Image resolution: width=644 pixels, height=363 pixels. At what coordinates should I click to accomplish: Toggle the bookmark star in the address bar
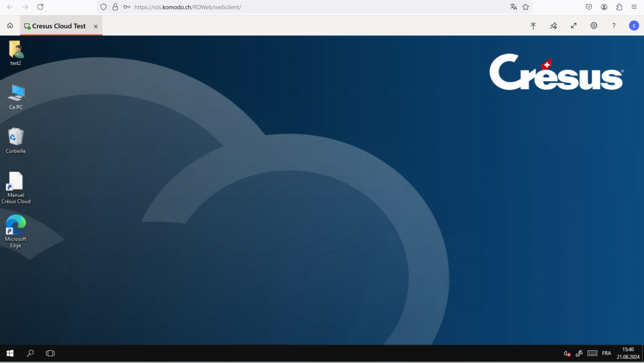click(527, 7)
